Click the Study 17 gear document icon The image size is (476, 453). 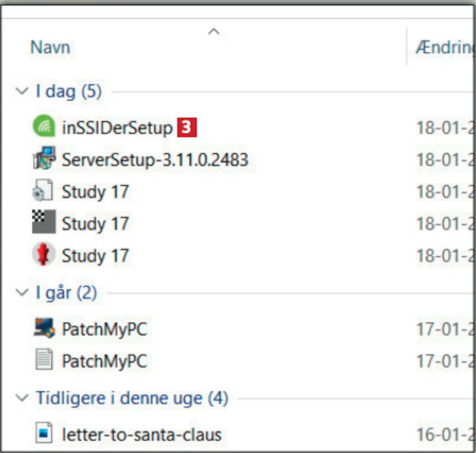43,190
